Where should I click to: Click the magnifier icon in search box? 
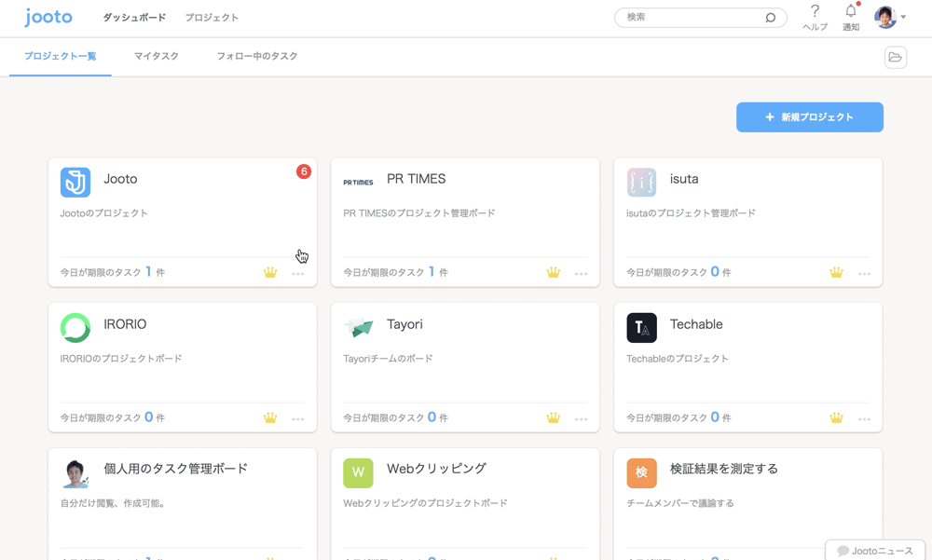coord(770,18)
